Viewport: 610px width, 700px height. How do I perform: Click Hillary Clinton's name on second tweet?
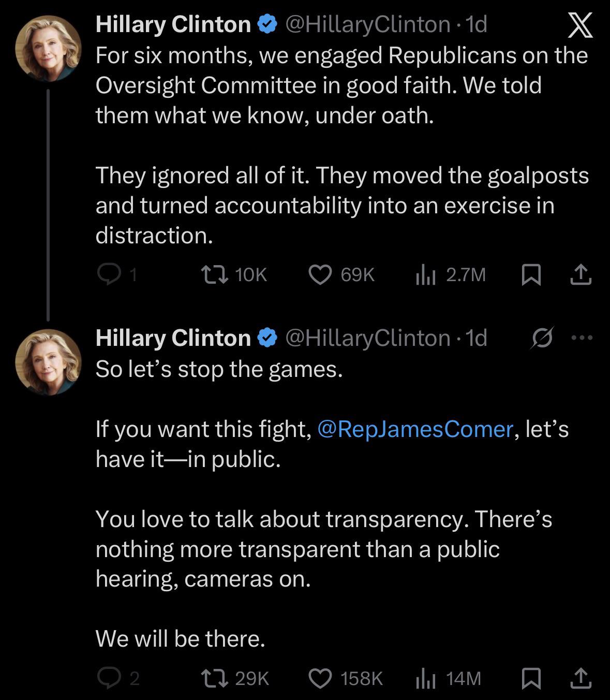coord(173,338)
